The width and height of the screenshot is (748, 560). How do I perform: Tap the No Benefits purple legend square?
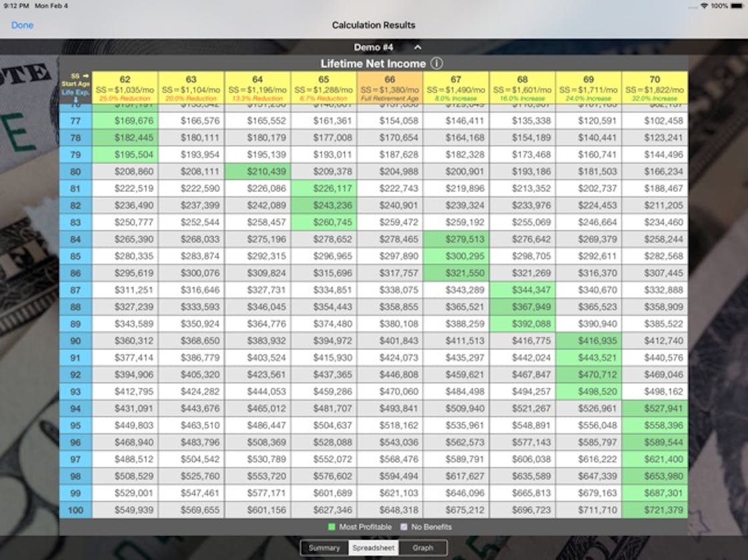tap(404, 527)
